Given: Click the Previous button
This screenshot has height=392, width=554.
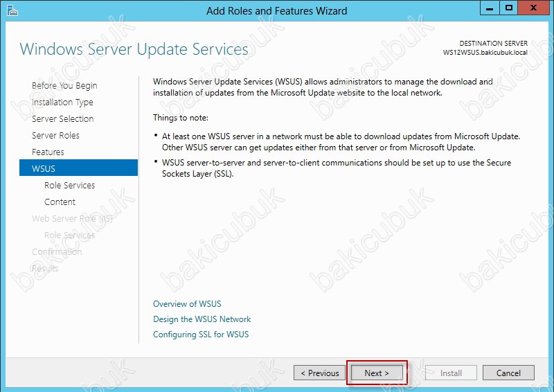Looking at the screenshot, I should point(319,373).
